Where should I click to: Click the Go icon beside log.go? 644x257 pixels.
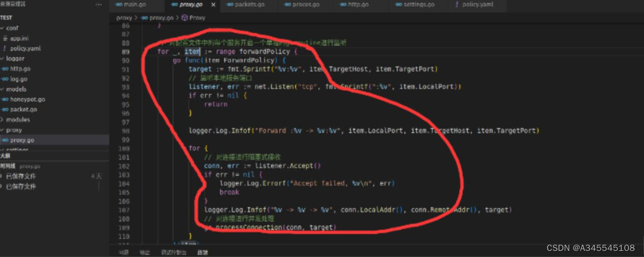pyautogui.click(x=6, y=79)
